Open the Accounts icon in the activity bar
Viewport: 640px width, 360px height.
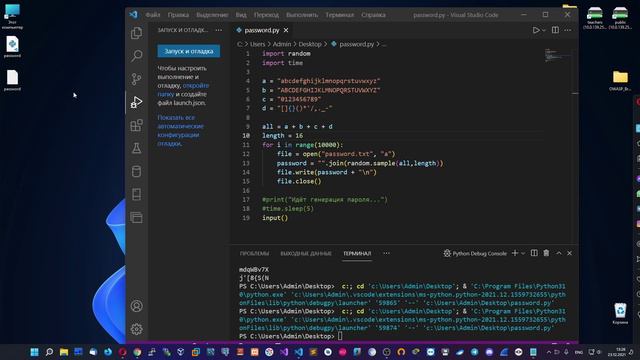pos(136,306)
